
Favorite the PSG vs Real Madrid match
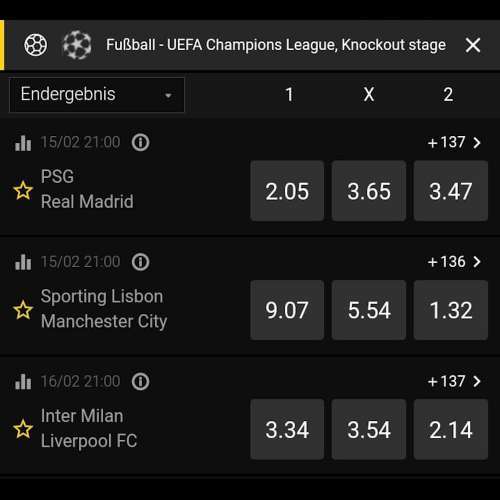(x=23, y=190)
